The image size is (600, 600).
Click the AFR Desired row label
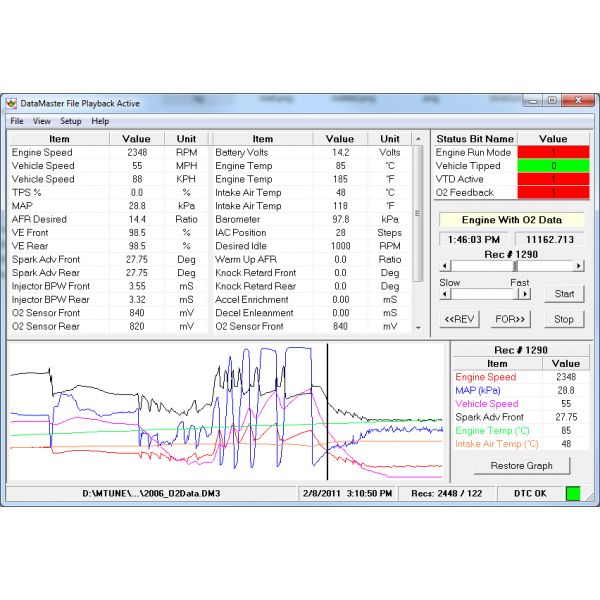[x=39, y=219]
